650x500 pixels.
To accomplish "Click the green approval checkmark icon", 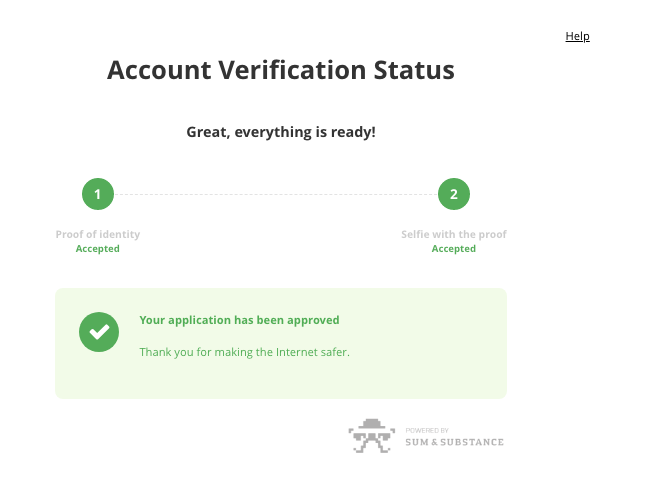I will point(99,332).
